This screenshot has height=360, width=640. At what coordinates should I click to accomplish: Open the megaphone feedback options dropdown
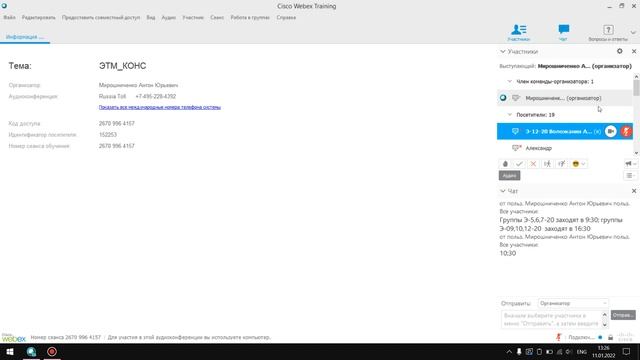(630, 164)
